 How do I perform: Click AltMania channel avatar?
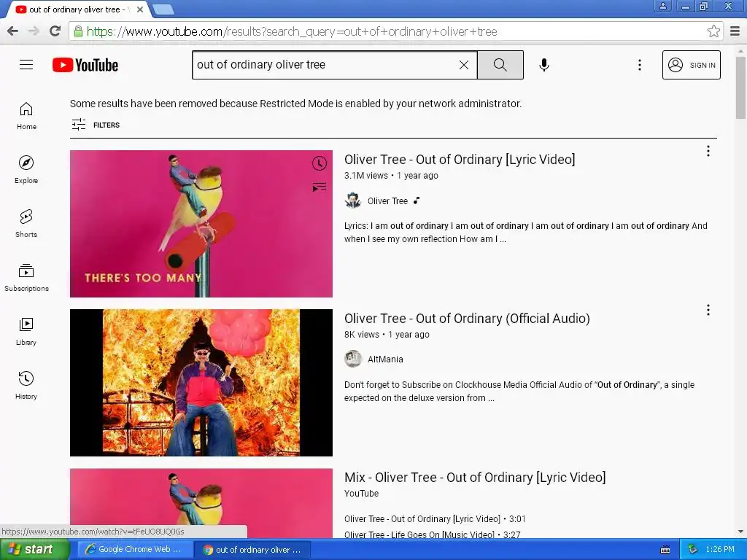coord(353,359)
